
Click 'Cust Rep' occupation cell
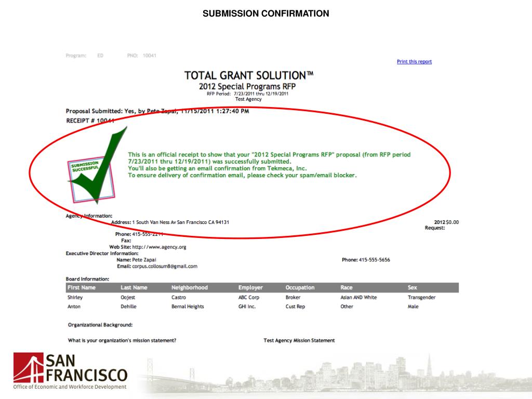tap(295, 307)
